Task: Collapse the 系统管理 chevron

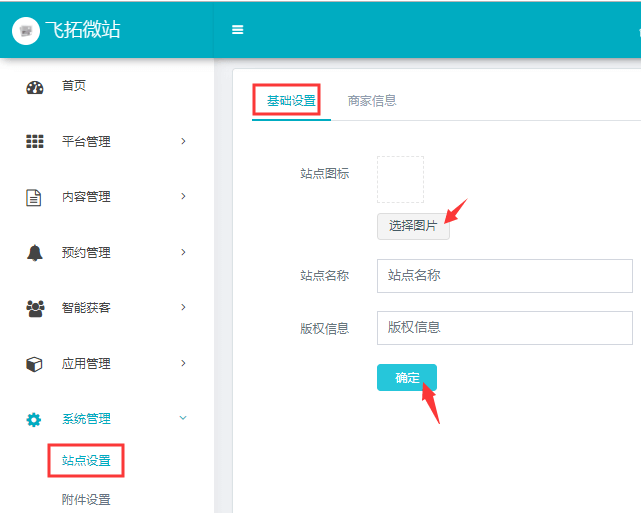Action: click(x=183, y=418)
